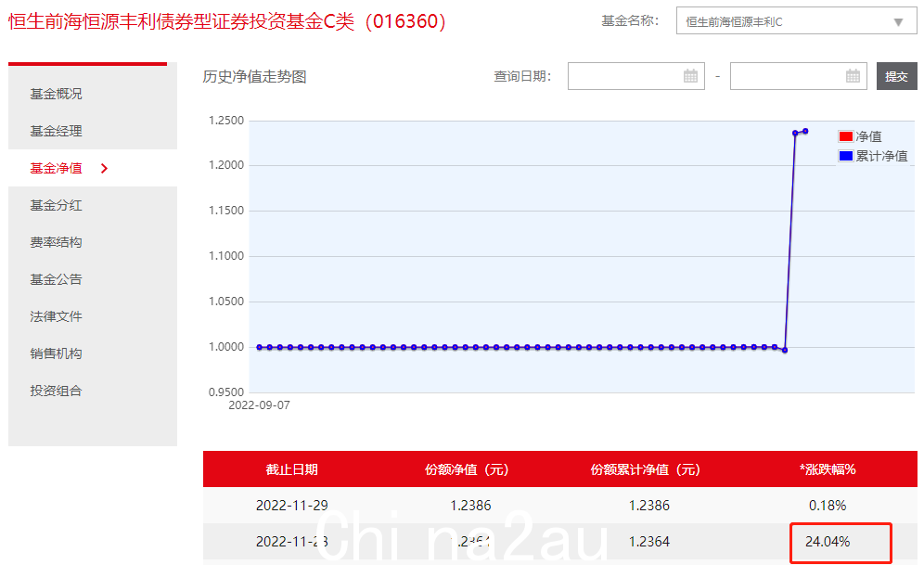This screenshot has width=924, height=565.
Task: Open 基金经理 in the sidebar
Action: (x=56, y=131)
